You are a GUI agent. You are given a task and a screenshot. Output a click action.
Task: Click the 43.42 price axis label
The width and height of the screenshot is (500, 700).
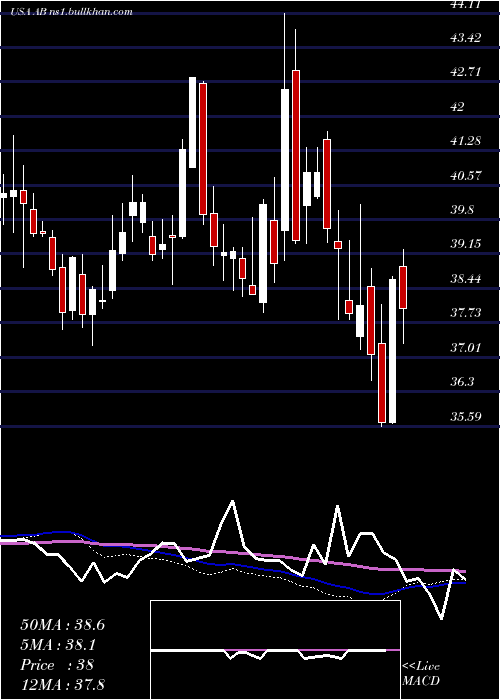466,38
